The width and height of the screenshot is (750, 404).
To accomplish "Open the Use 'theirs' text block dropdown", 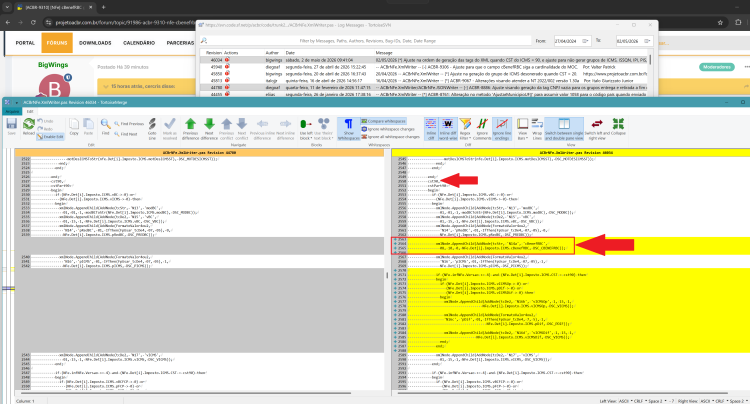I will [324, 129].
